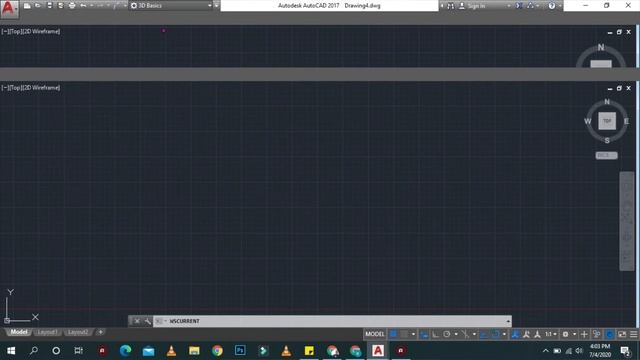Plot the drawing using the printer icon

click(72, 6)
